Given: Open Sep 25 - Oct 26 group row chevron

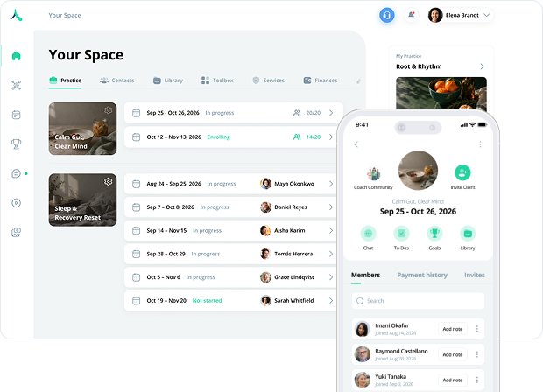Looking at the screenshot, I should click(x=331, y=113).
